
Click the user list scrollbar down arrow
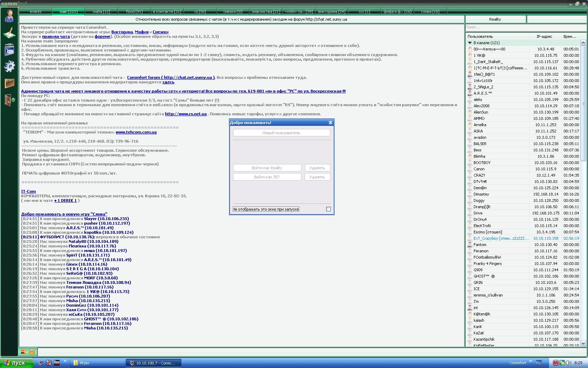583,343
